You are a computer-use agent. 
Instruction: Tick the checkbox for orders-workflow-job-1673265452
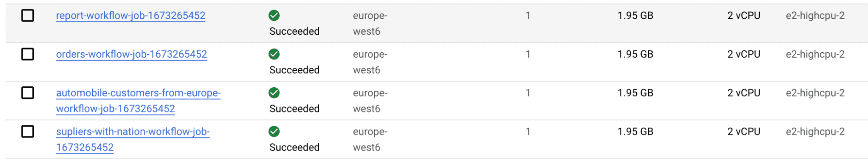[x=28, y=54]
